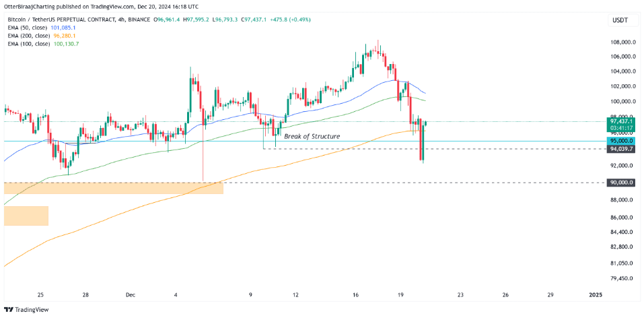Select the 94,039.7 dashed line price label
This screenshot has height=318, width=644.
(x=621, y=149)
